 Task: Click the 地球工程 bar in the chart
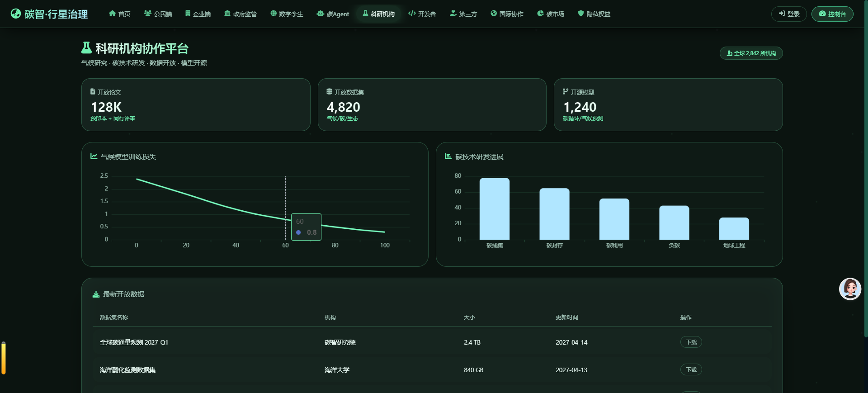pyautogui.click(x=734, y=229)
